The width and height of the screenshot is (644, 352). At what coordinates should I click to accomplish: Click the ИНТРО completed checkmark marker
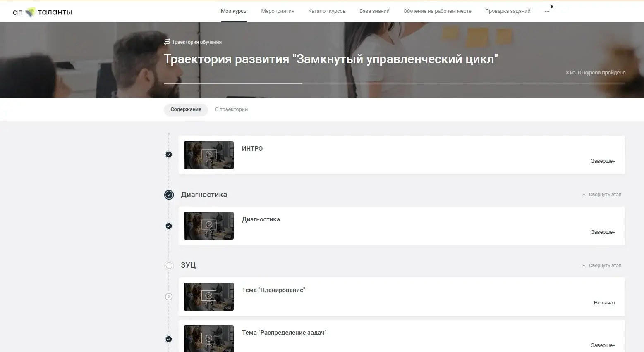pyautogui.click(x=169, y=155)
